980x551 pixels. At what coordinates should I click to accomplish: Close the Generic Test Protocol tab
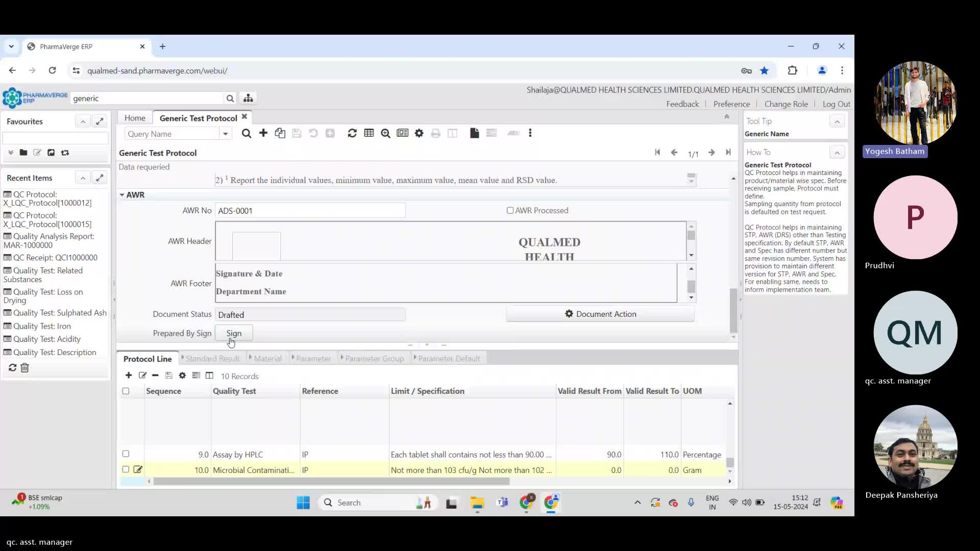click(x=244, y=117)
